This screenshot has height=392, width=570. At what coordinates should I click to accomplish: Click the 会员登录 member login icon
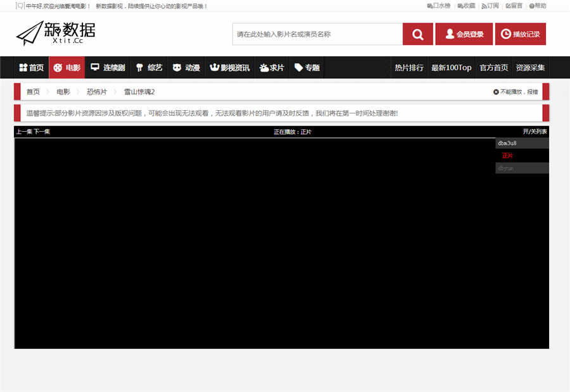coord(451,34)
